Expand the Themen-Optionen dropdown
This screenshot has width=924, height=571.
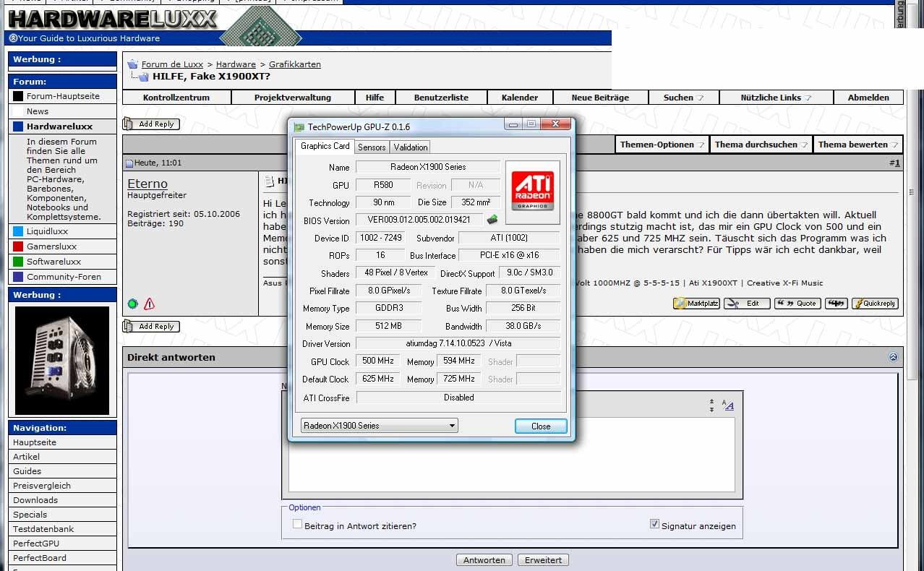(x=662, y=145)
